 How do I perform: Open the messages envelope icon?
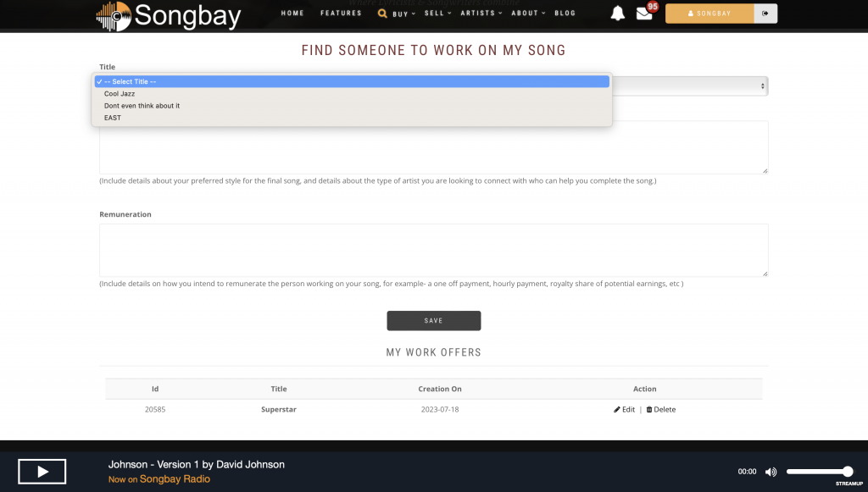coord(644,14)
